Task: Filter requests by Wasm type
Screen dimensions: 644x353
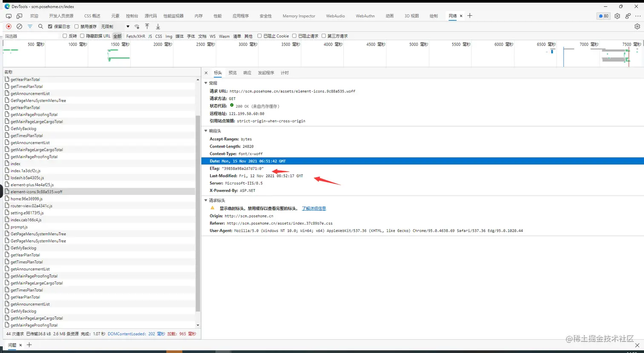Action: (224, 36)
